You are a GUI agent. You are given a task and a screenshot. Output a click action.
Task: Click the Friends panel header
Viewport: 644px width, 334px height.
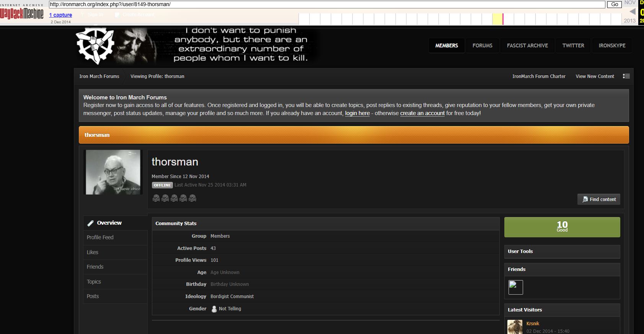coord(562,269)
